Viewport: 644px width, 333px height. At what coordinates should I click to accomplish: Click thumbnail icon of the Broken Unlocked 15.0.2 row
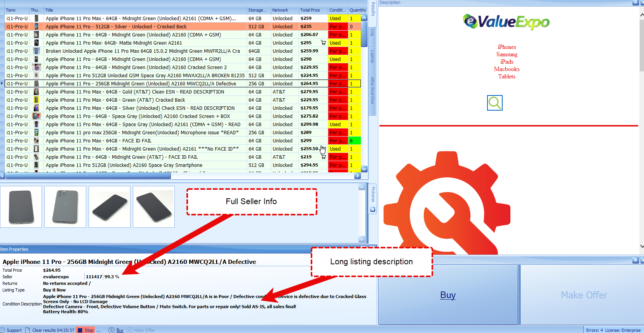tap(36, 51)
